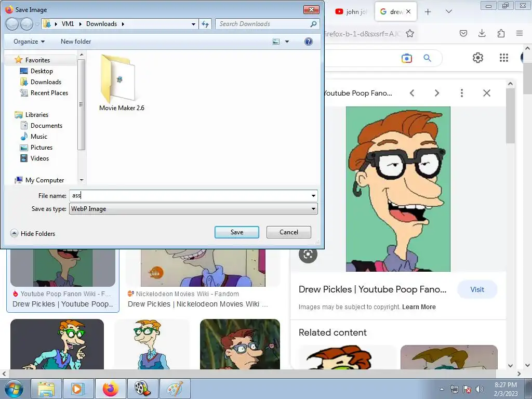532x399 pixels.
Task: Show previous image in preview panel
Action: pyautogui.click(x=412, y=93)
